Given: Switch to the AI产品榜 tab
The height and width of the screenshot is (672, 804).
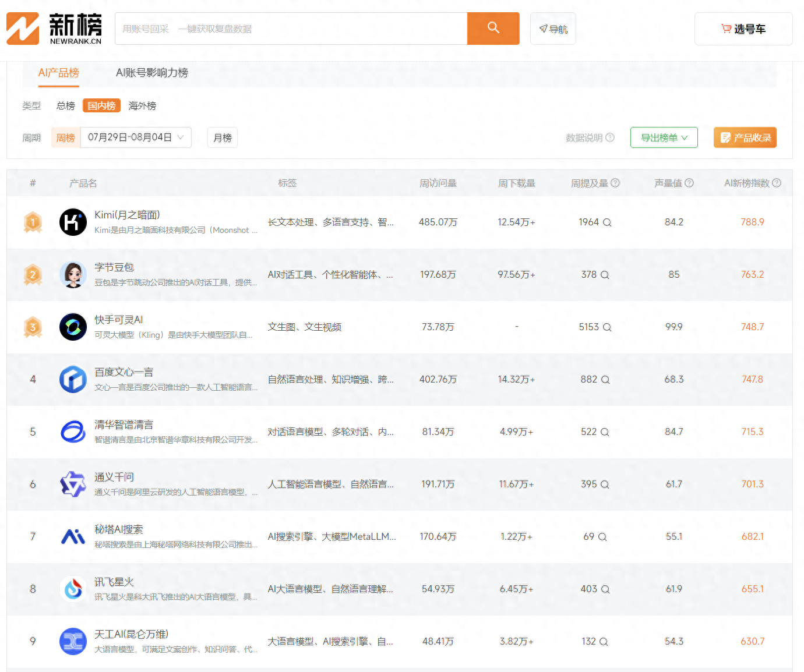Looking at the screenshot, I should click(58, 73).
